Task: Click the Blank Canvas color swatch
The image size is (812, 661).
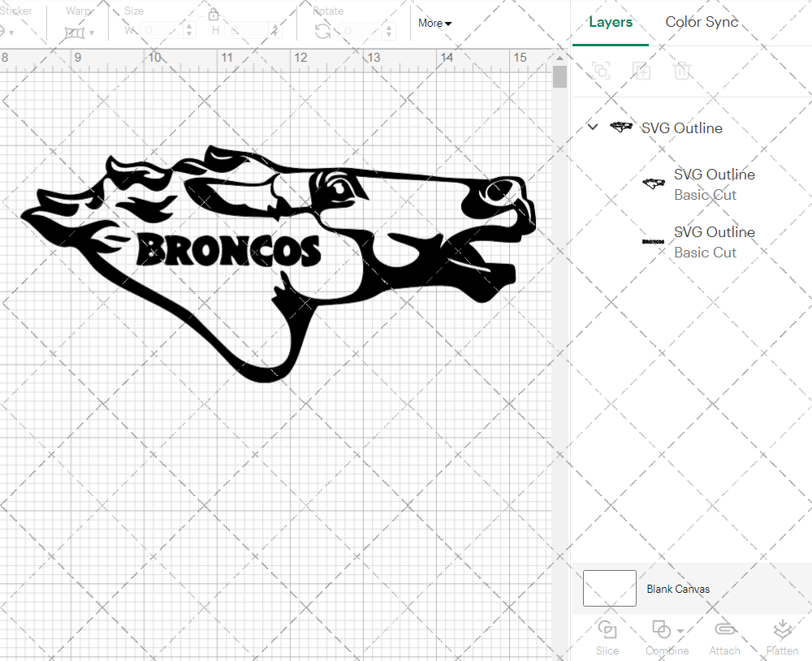Action: click(x=609, y=588)
